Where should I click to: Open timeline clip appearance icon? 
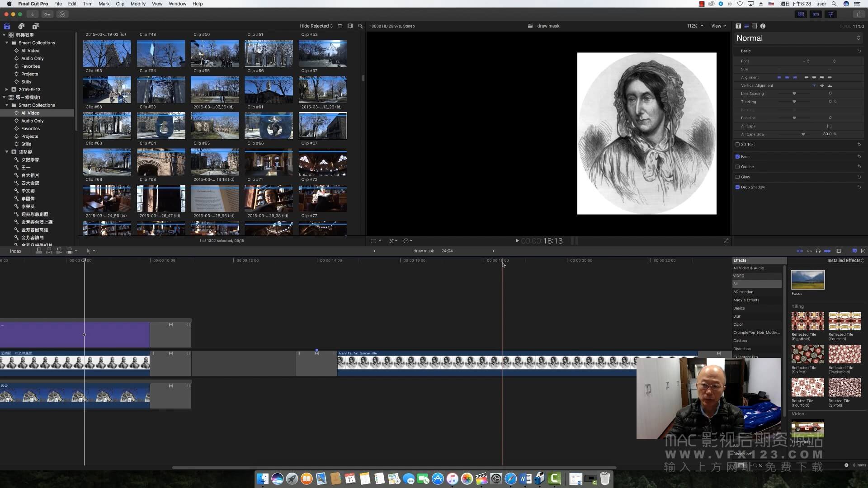(839, 251)
